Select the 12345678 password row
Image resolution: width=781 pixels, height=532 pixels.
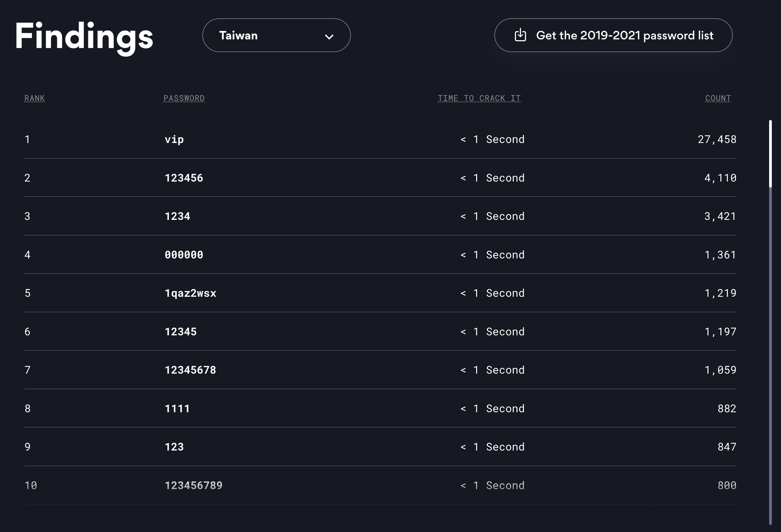pos(190,370)
